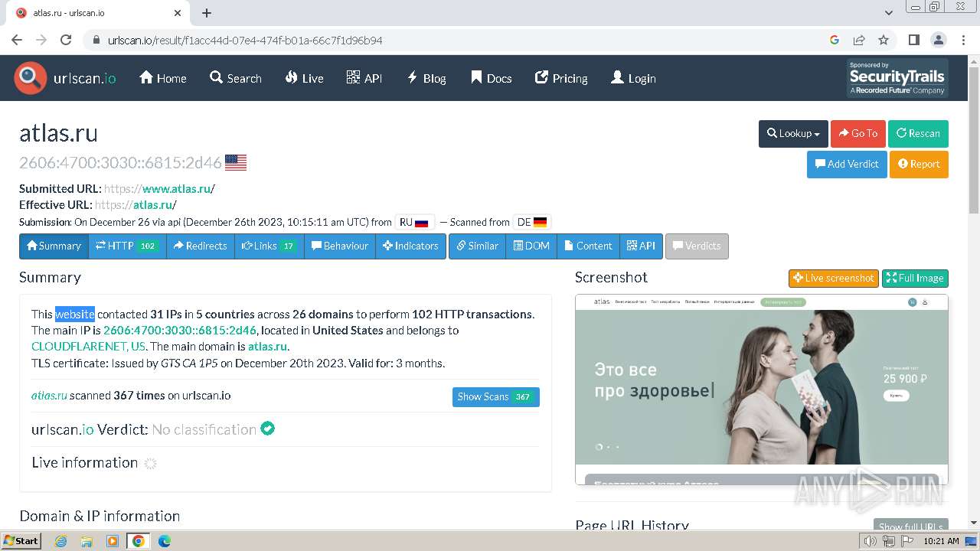Open the Content tab
This screenshot has height=551, width=980.
[x=588, y=246]
